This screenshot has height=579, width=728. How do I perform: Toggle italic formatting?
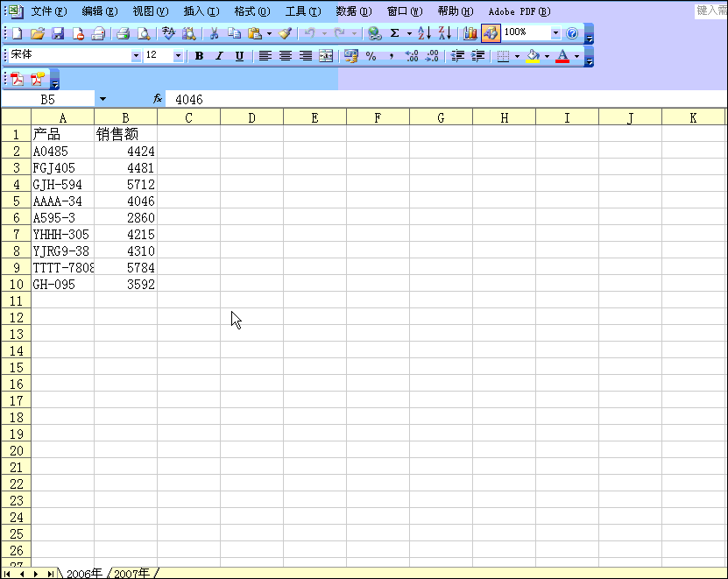pyautogui.click(x=218, y=56)
